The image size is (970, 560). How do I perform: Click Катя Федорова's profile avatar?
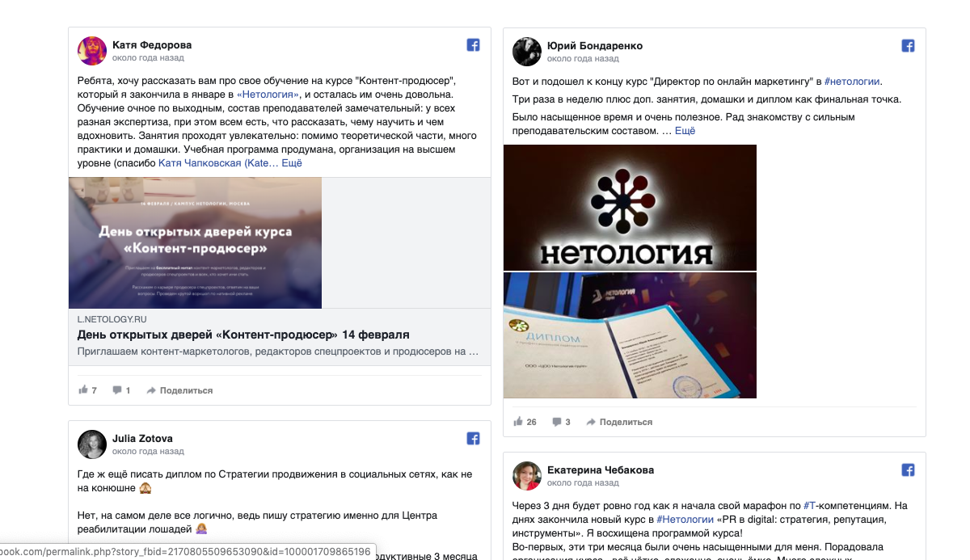[x=92, y=51]
